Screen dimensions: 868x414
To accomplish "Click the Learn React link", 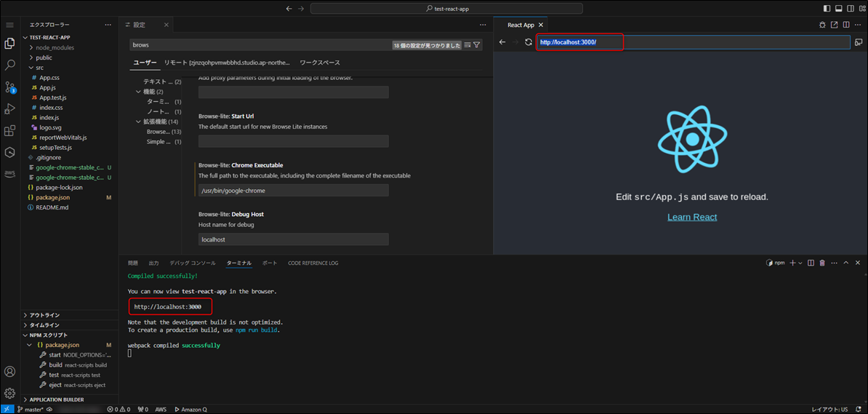I will 691,217.
